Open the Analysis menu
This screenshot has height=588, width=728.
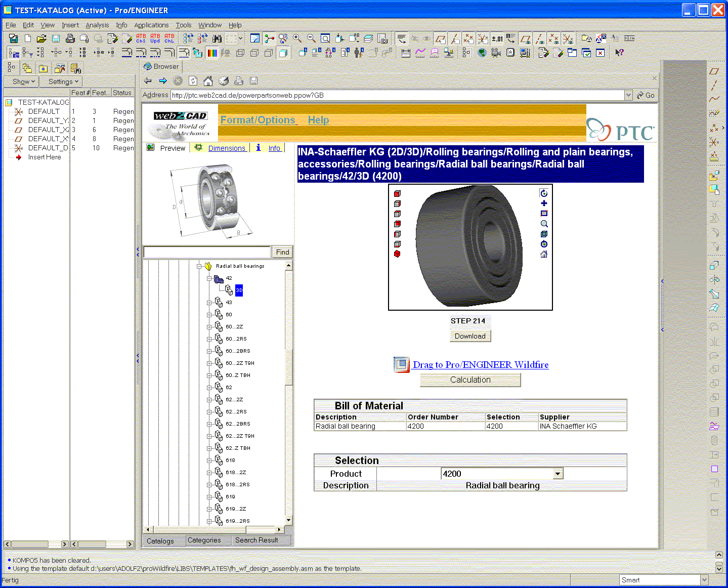97,25
